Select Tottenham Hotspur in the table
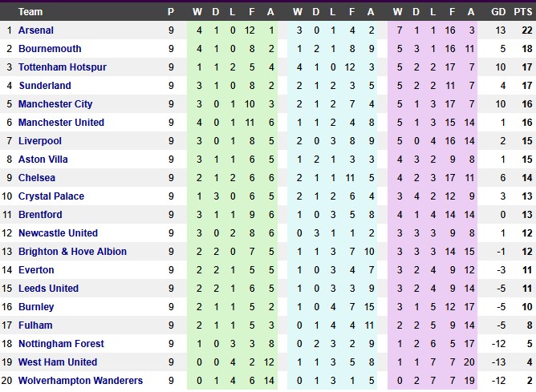Image resolution: width=536 pixels, height=392 pixels. pyautogui.click(x=62, y=67)
